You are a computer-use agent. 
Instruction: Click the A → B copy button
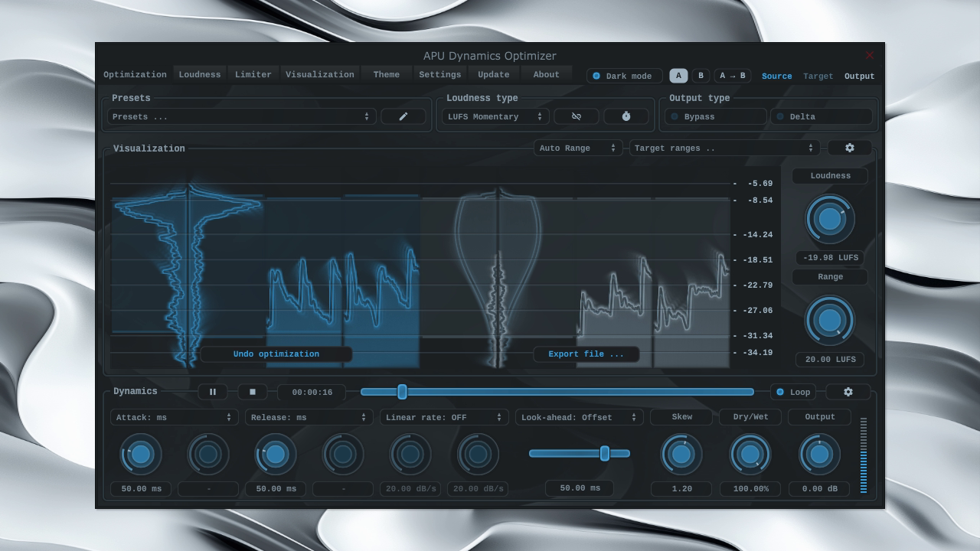click(733, 76)
